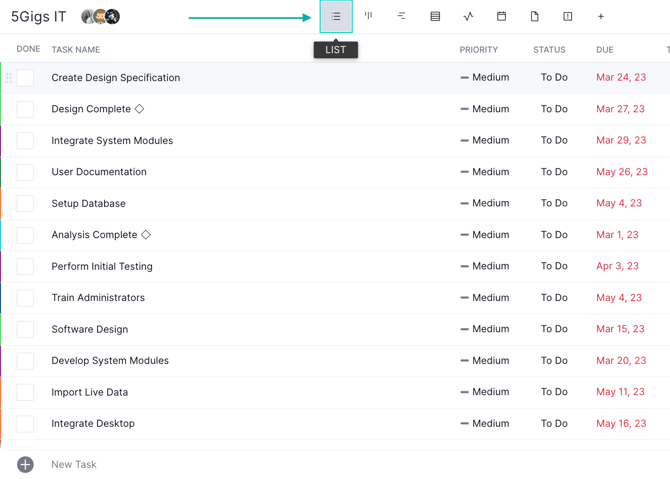The width and height of the screenshot is (670, 479).
Task: Click the DONE column header
Action: click(28, 49)
